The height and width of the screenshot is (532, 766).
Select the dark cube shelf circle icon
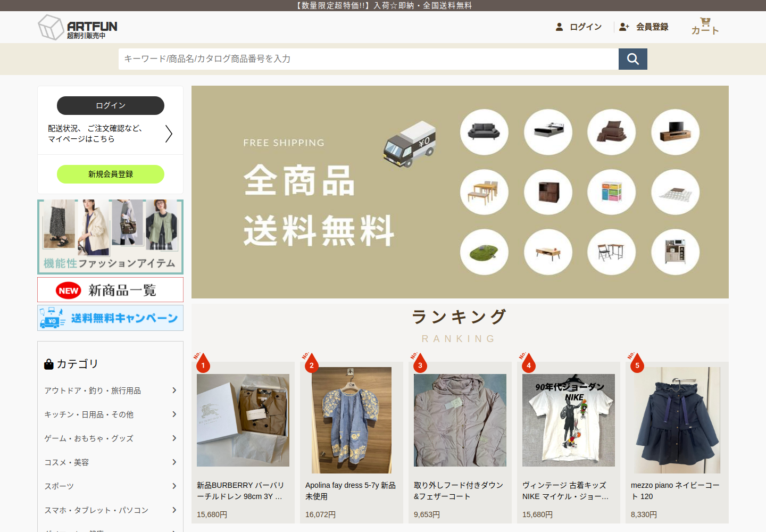pos(548,192)
